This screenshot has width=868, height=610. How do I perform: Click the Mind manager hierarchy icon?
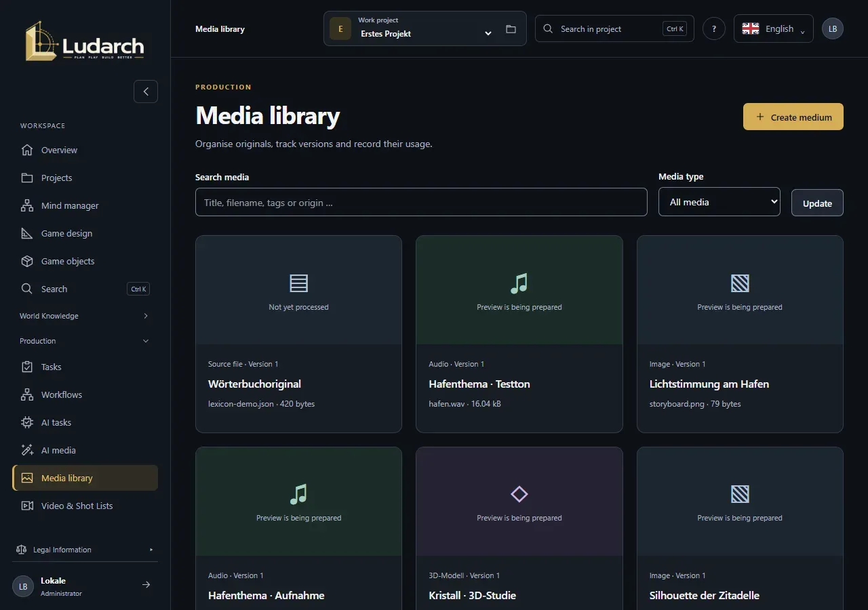27,205
